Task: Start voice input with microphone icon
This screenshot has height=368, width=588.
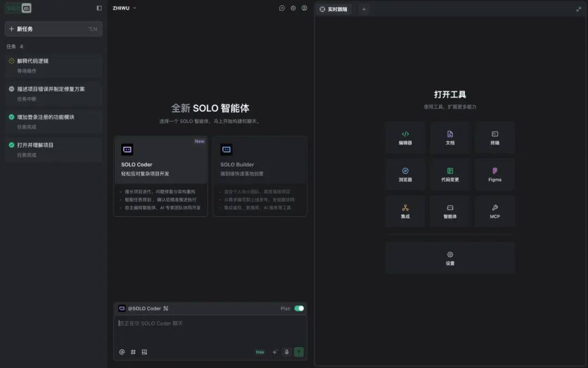Action: (287, 352)
